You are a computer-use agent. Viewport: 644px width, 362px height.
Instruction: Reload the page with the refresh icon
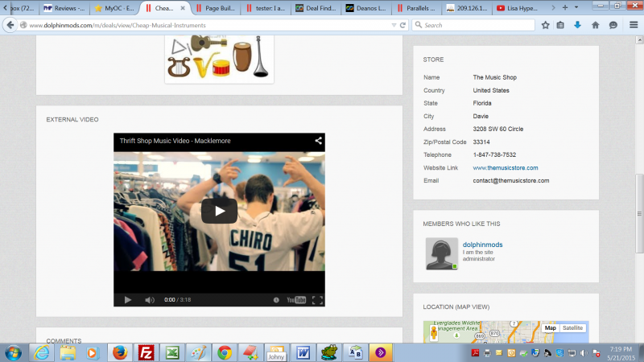coord(403,25)
